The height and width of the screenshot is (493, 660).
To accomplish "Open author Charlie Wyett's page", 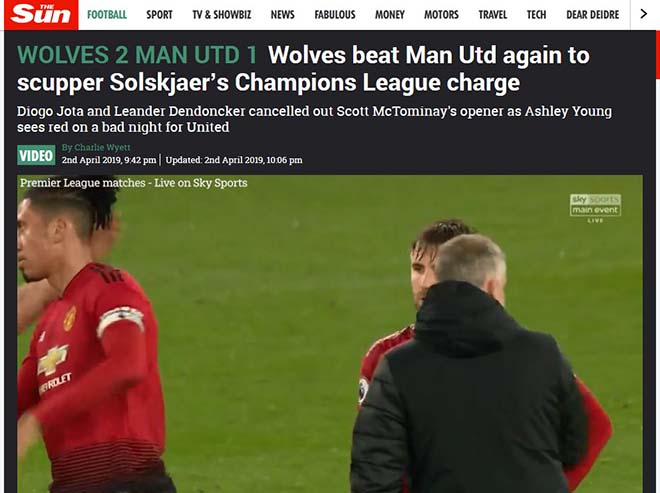I will [x=96, y=147].
